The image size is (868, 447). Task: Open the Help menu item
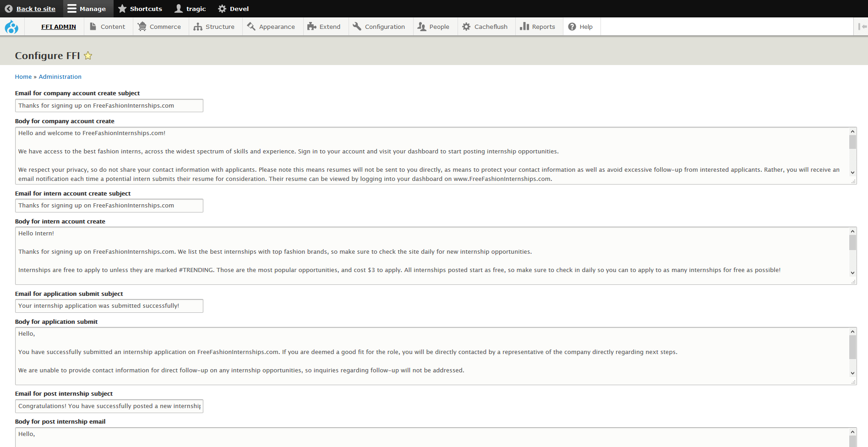586,27
